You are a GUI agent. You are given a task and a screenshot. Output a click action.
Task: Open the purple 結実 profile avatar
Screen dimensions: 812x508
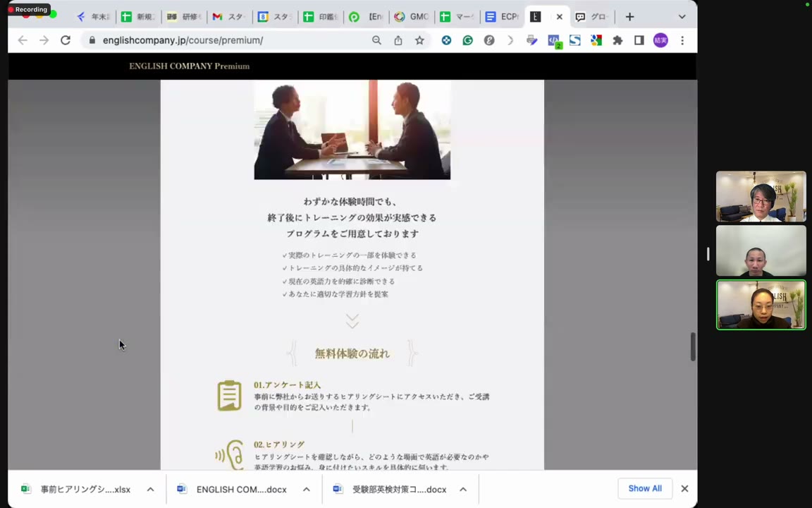[660, 40]
